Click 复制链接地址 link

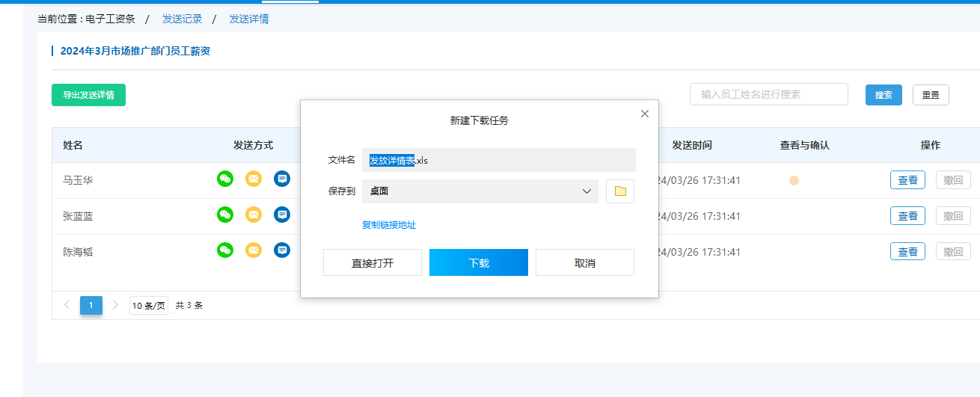tap(389, 225)
